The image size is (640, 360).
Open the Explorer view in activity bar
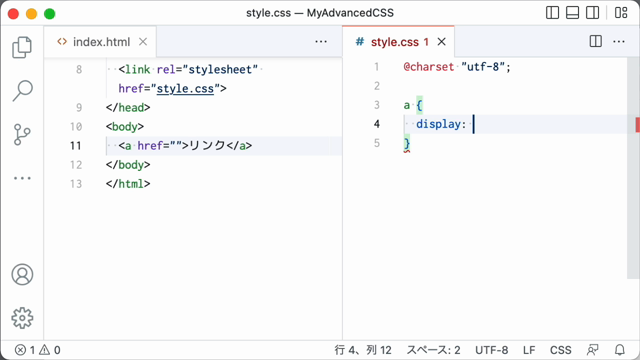click(22, 47)
